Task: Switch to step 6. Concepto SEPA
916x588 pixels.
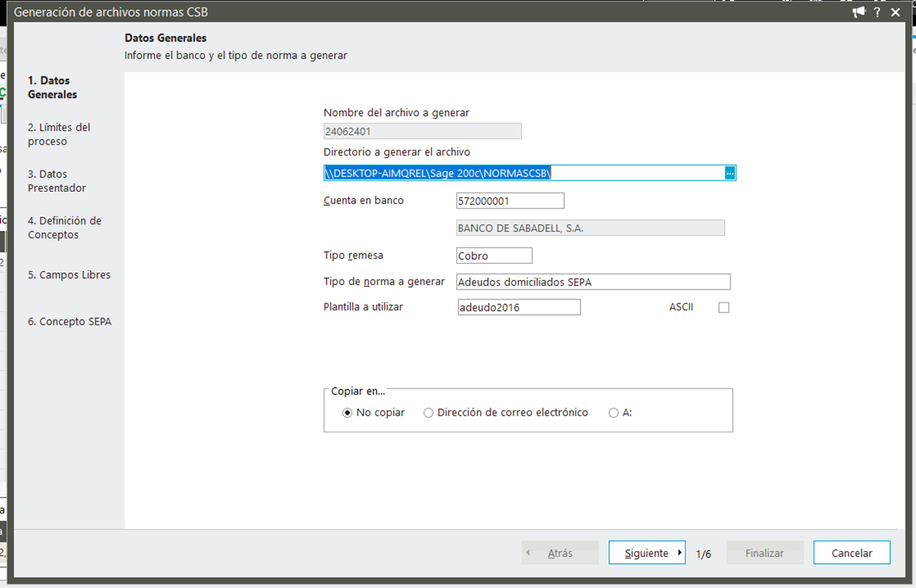Action: click(70, 321)
